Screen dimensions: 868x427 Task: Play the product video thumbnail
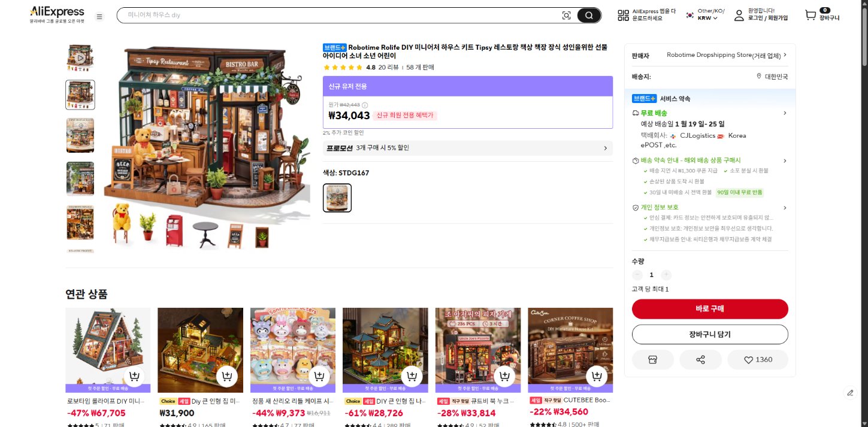pyautogui.click(x=80, y=58)
